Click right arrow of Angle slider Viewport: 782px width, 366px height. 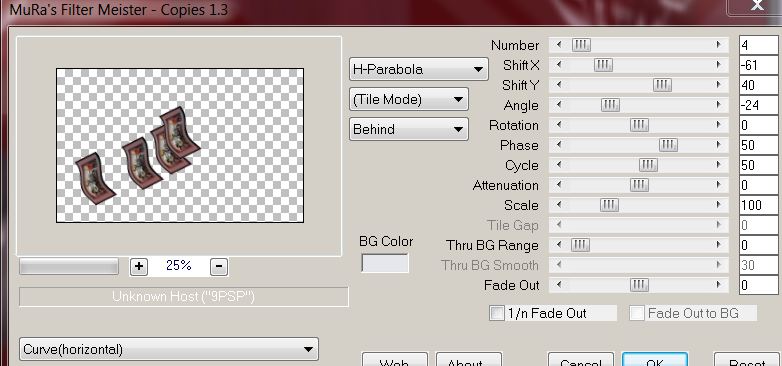point(719,105)
